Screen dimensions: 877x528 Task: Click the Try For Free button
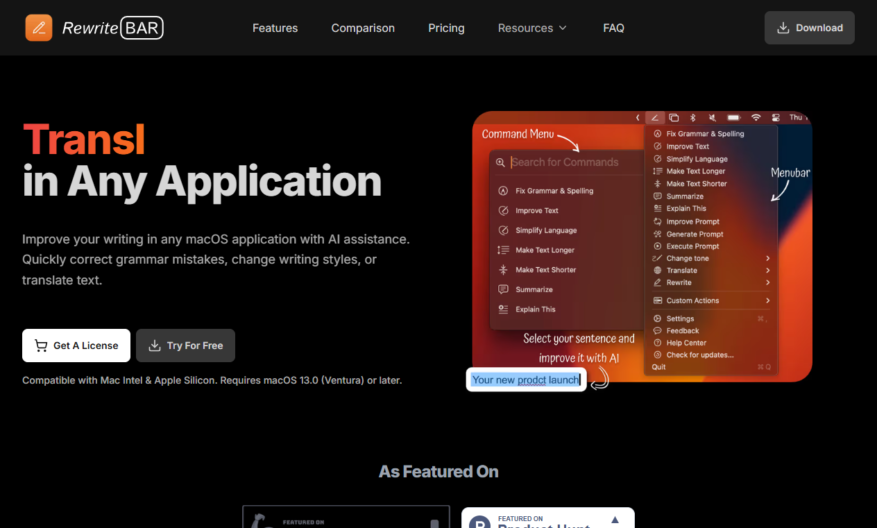[185, 346]
